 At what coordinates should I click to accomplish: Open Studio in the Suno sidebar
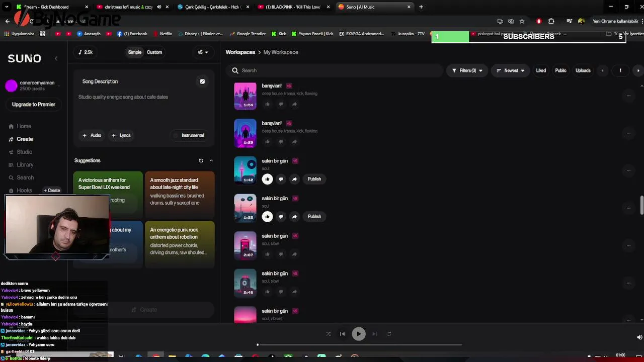(x=21, y=152)
